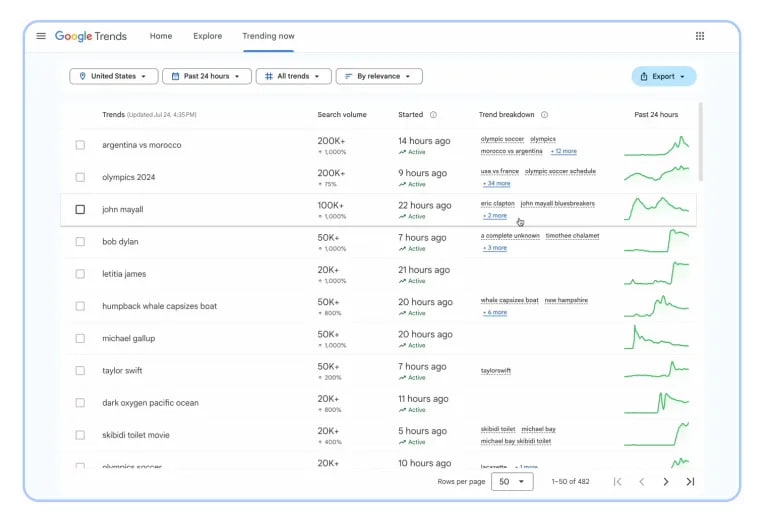Jump to first page arrow
Viewport: 765px width, 517px height.
(618, 482)
